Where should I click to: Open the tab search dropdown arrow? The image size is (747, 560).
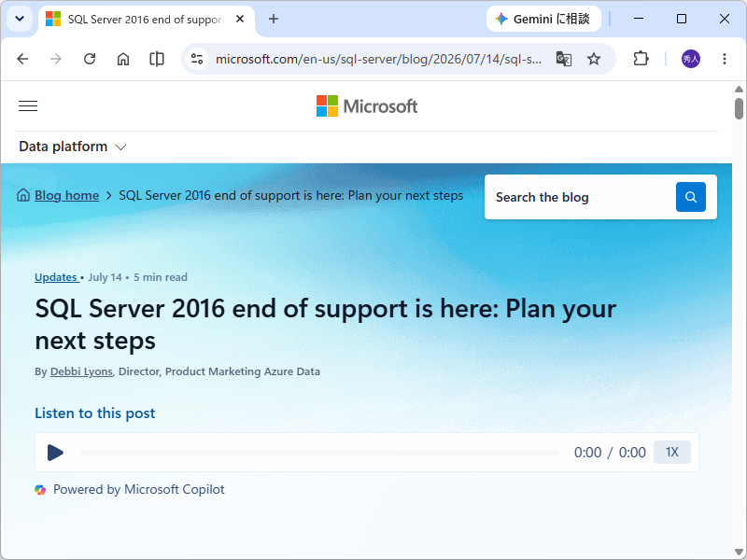coord(20,19)
